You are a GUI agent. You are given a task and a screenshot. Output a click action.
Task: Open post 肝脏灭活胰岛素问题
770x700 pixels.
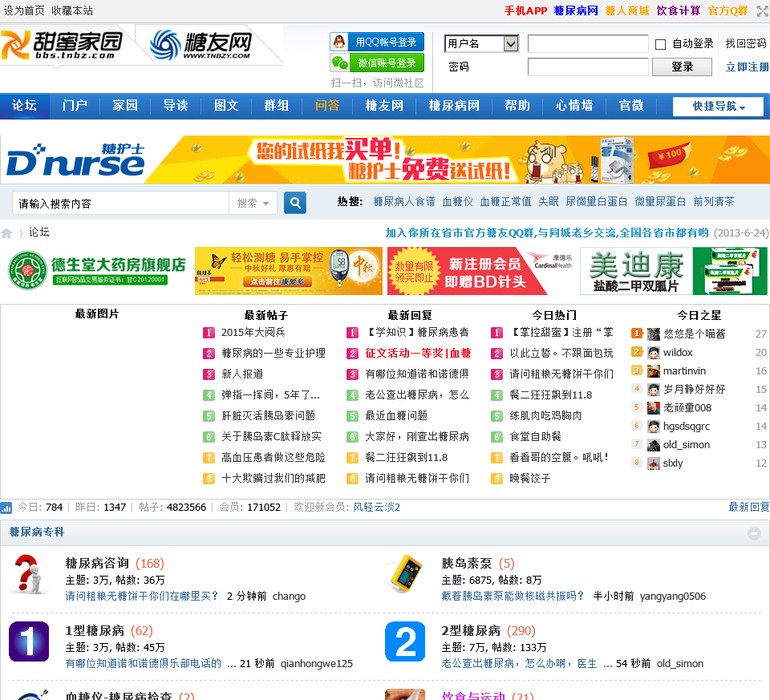[x=269, y=416]
